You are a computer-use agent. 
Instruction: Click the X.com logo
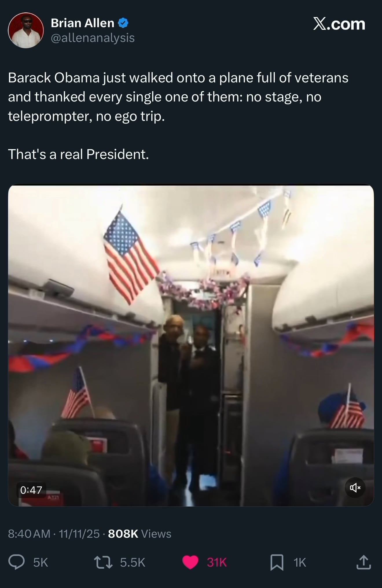click(x=339, y=24)
